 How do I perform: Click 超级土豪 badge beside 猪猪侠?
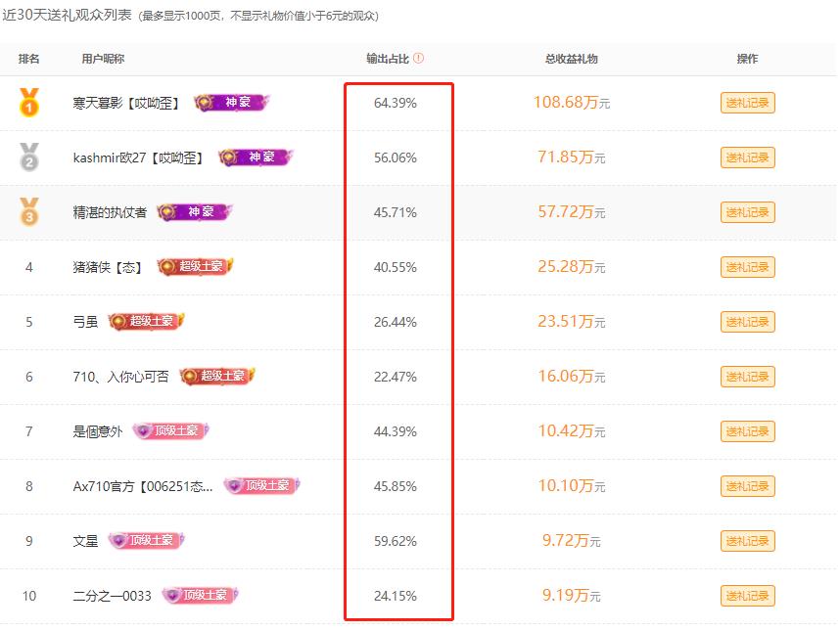(196, 267)
